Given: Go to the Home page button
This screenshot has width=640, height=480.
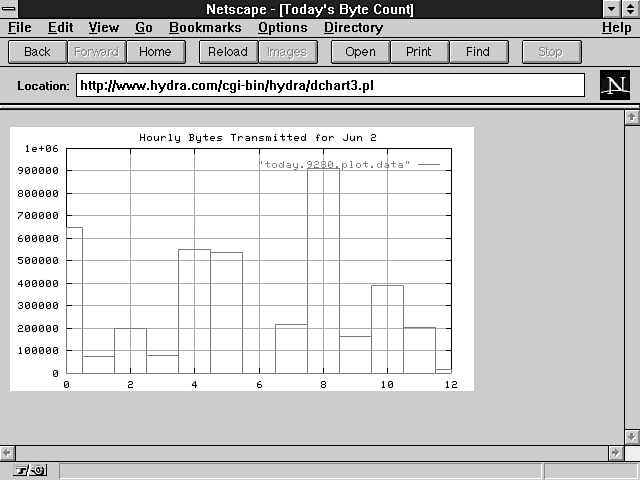Looking at the screenshot, I should coord(155,52).
